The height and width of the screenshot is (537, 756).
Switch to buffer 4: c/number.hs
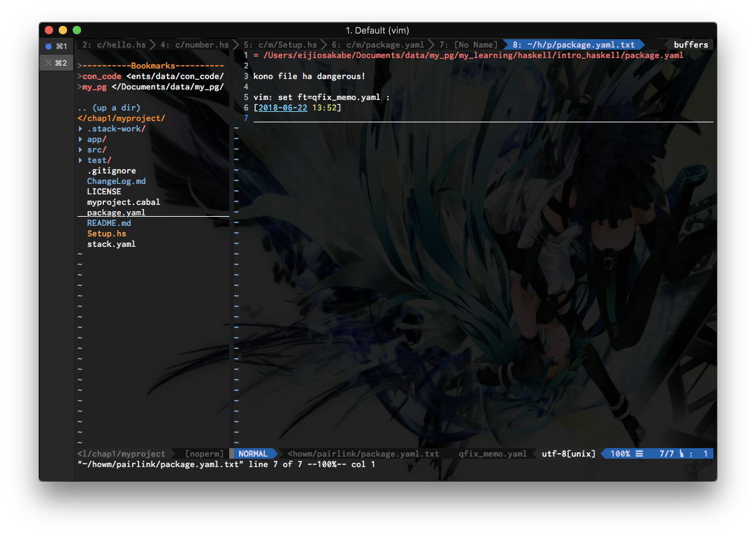tap(194, 45)
